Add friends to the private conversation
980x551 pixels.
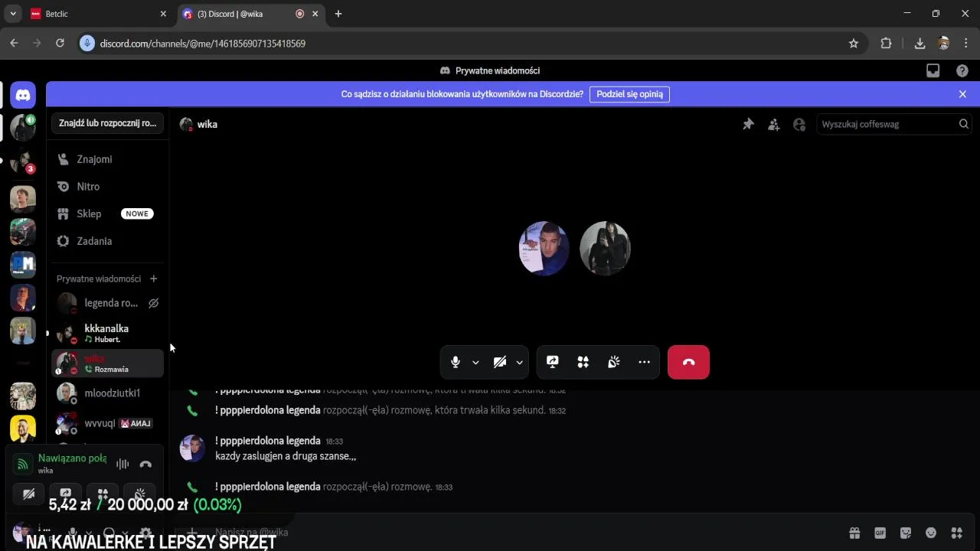point(774,124)
